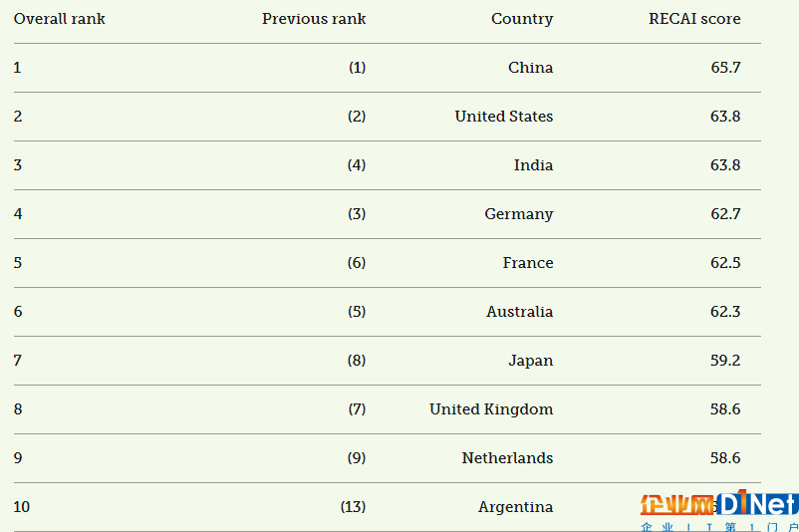Click the RECAI score column header
This screenshot has height=532, width=799.
[x=694, y=19]
